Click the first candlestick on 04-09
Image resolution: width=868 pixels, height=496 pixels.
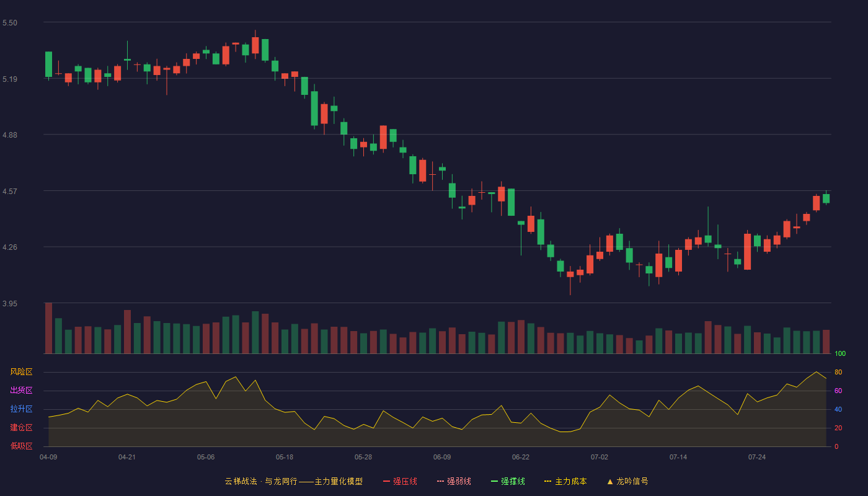48,64
